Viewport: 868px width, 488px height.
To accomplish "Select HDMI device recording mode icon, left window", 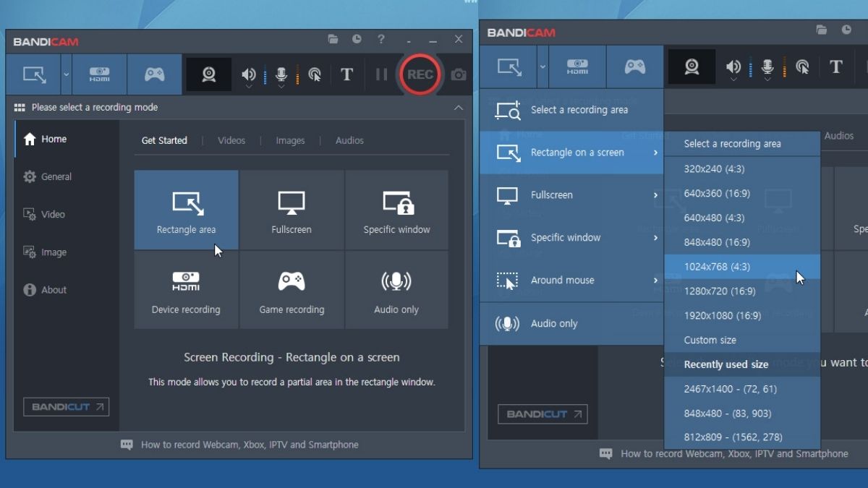I will tap(100, 74).
